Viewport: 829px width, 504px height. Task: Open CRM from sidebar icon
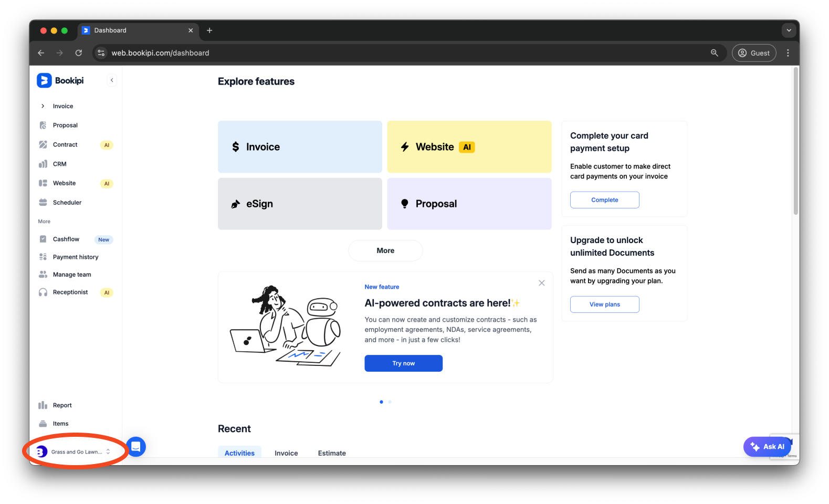pos(43,164)
